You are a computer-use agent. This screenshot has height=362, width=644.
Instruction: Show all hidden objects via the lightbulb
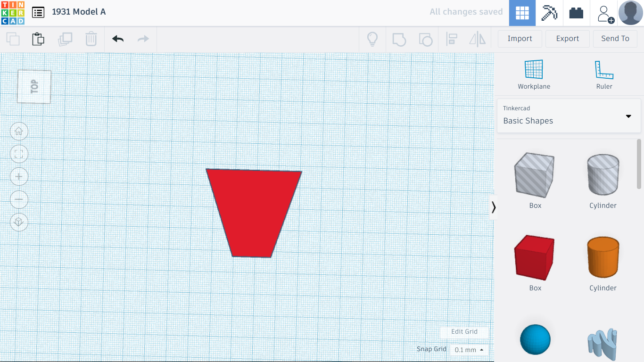372,39
